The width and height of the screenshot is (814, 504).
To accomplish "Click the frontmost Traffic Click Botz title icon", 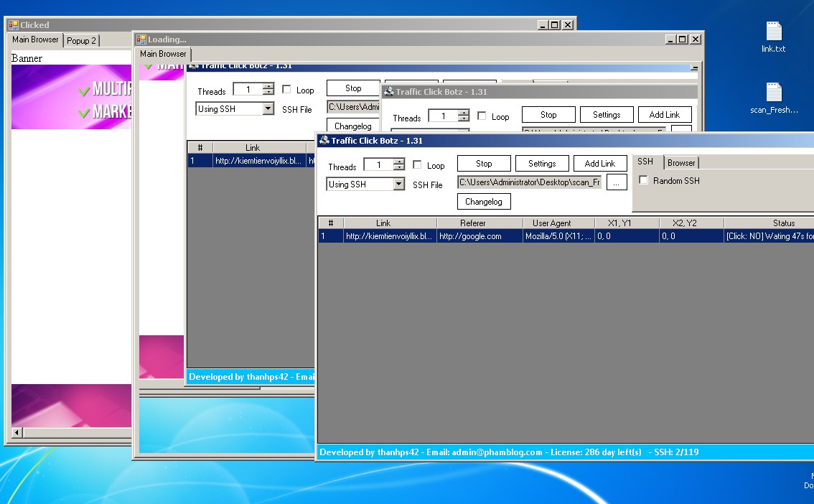I will click(324, 141).
